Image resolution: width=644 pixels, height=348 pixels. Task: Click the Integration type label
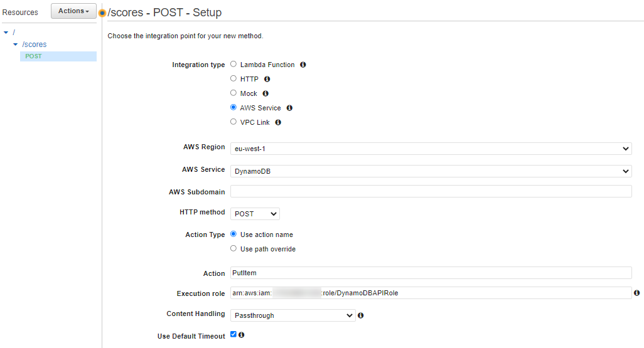pyautogui.click(x=198, y=65)
